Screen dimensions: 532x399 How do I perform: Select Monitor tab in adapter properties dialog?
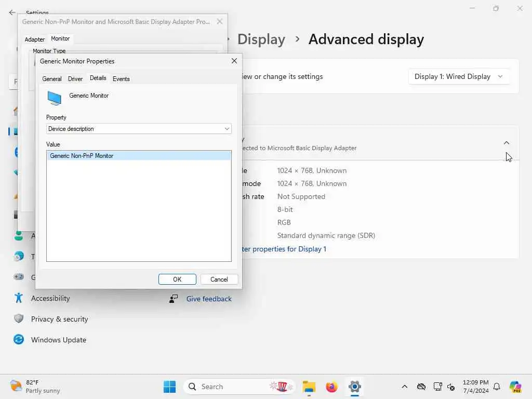point(60,38)
